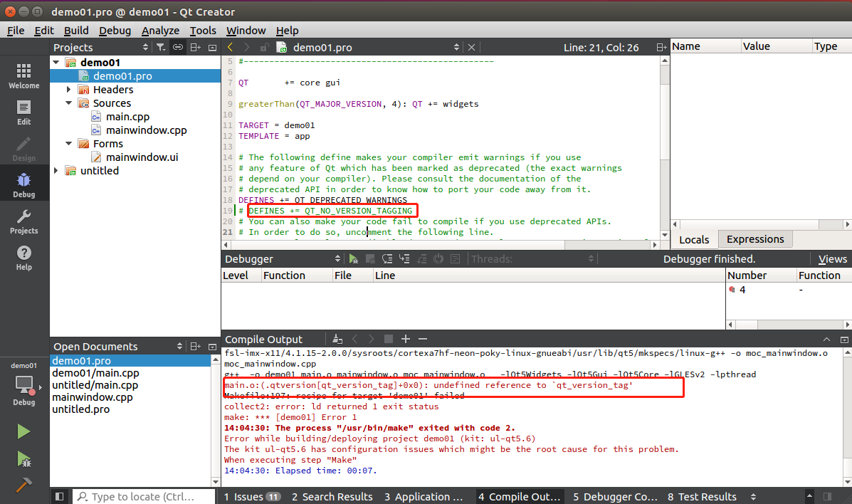Toggle the left sidebar visibility button

pos(59,496)
